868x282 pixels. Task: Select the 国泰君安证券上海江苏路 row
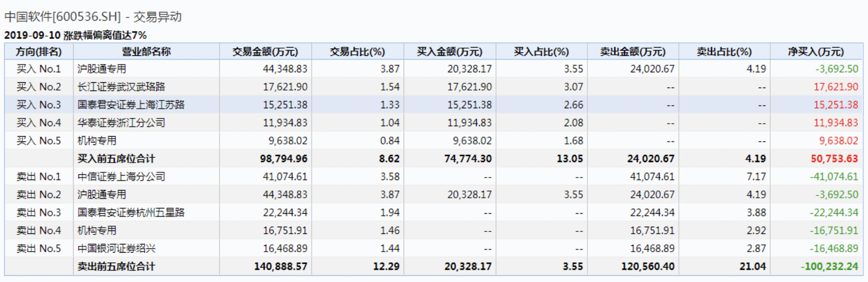coord(131,105)
